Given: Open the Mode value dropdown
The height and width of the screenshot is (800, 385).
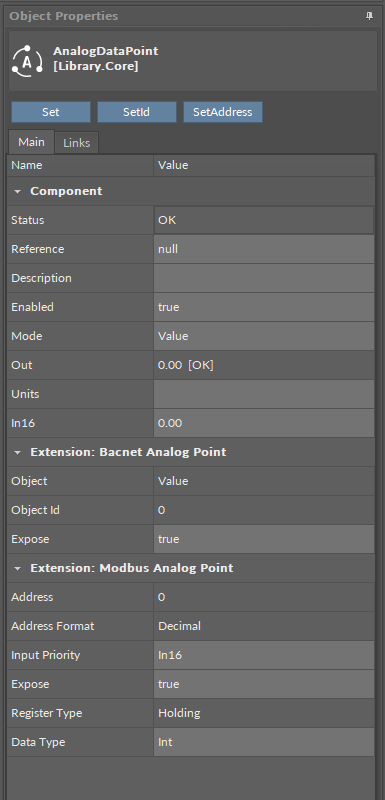Looking at the screenshot, I should pyautogui.click(x=264, y=336).
